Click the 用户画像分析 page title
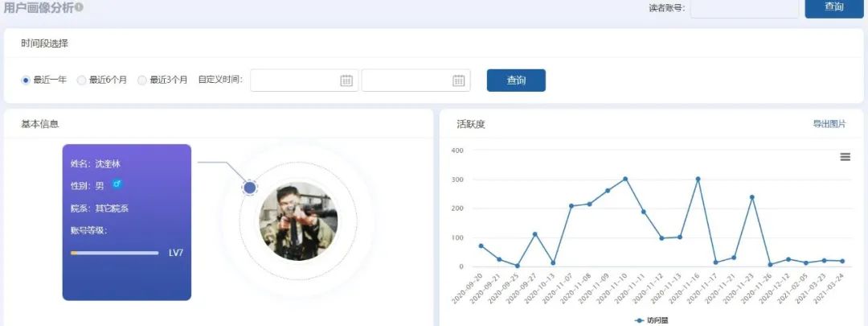868x326 pixels. (x=39, y=7)
